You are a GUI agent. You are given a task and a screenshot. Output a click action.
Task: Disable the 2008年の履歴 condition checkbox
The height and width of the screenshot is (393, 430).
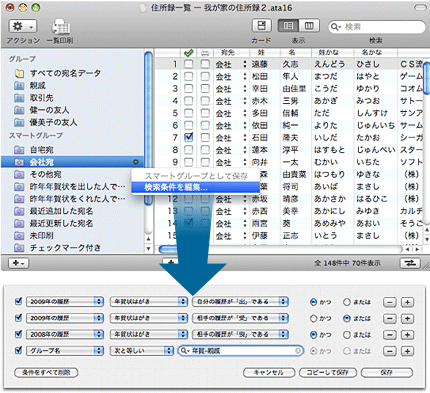pos(19,334)
